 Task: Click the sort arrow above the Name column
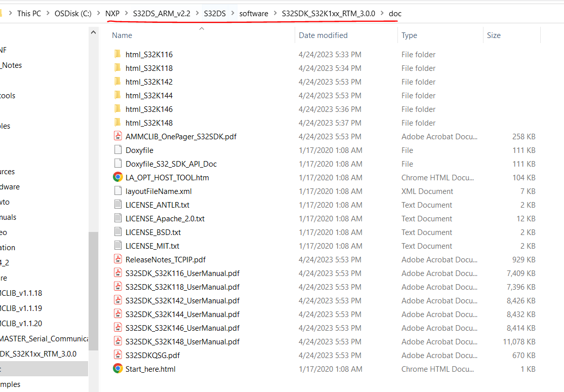tap(202, 28)
